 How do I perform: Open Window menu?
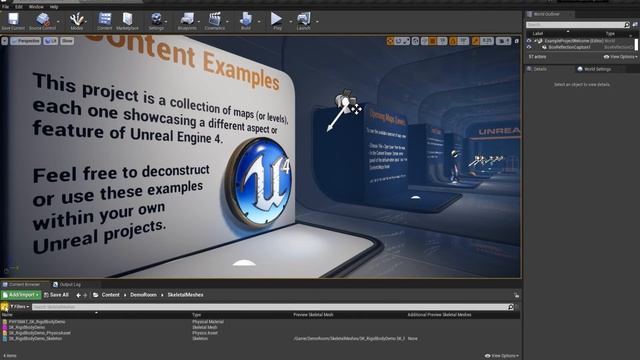36,7
